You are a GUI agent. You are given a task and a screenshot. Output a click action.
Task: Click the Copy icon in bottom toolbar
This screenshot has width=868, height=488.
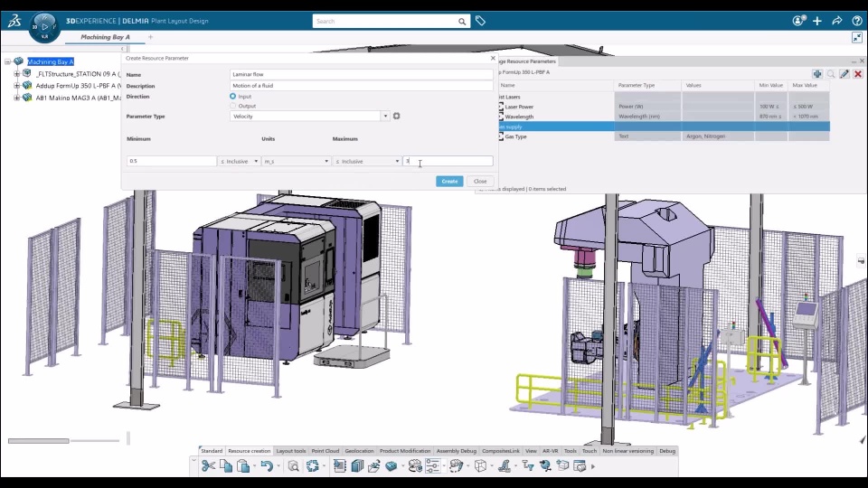click(x=226, y=466)
